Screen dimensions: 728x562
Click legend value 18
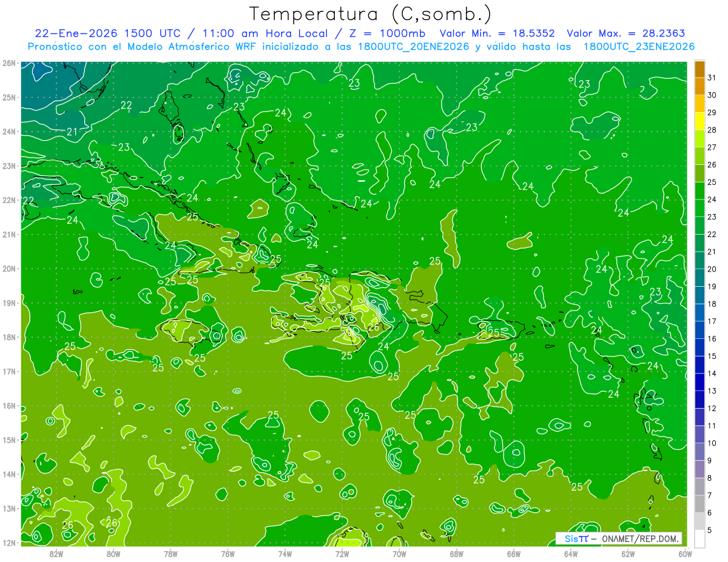[712, 304]
